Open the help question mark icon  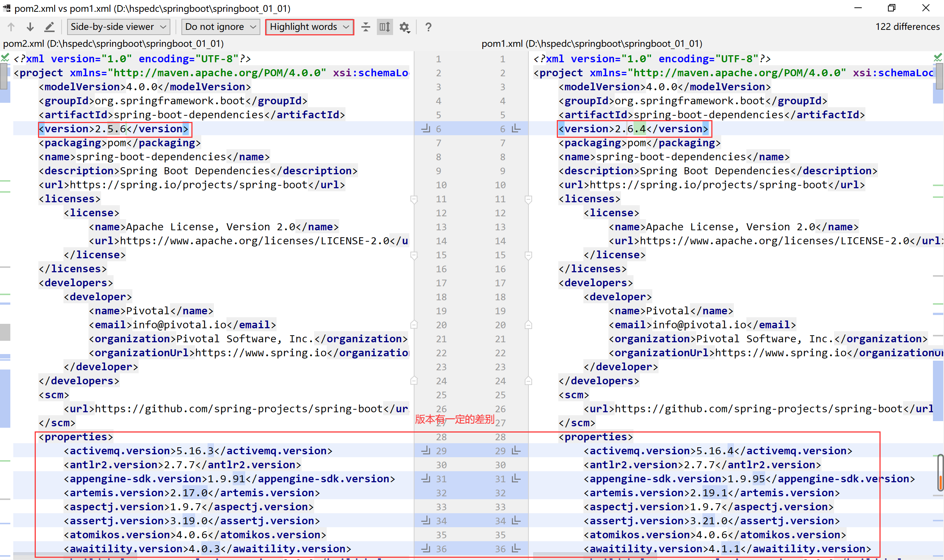click(428, 27)
